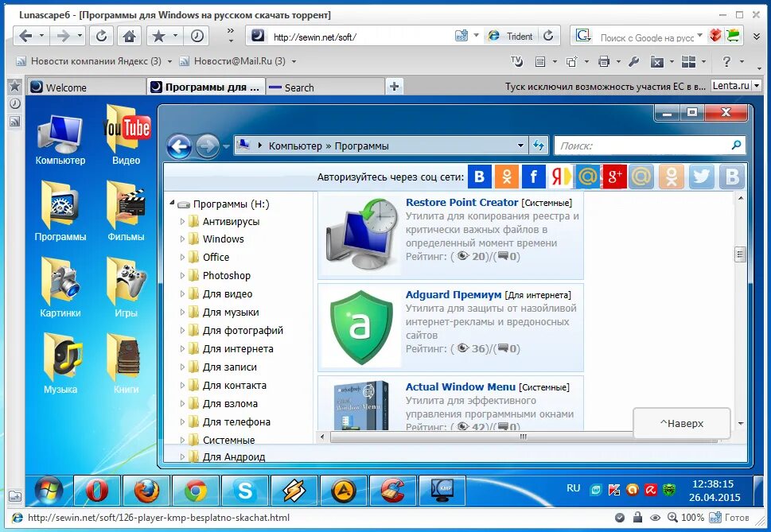This screenshot has width=771, height=532.
Task: Reload the page with toolbar refresh icon
Action: pyautogui.click(x=101, y=36)
